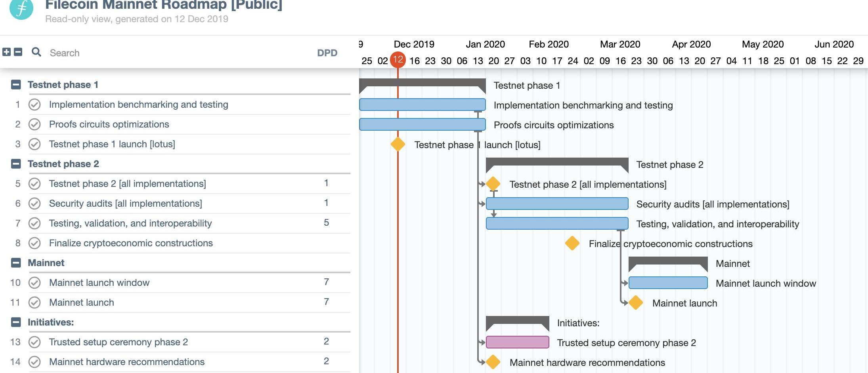
Task: Click row number 13 in task list
Action: click(x=15, y=342)
